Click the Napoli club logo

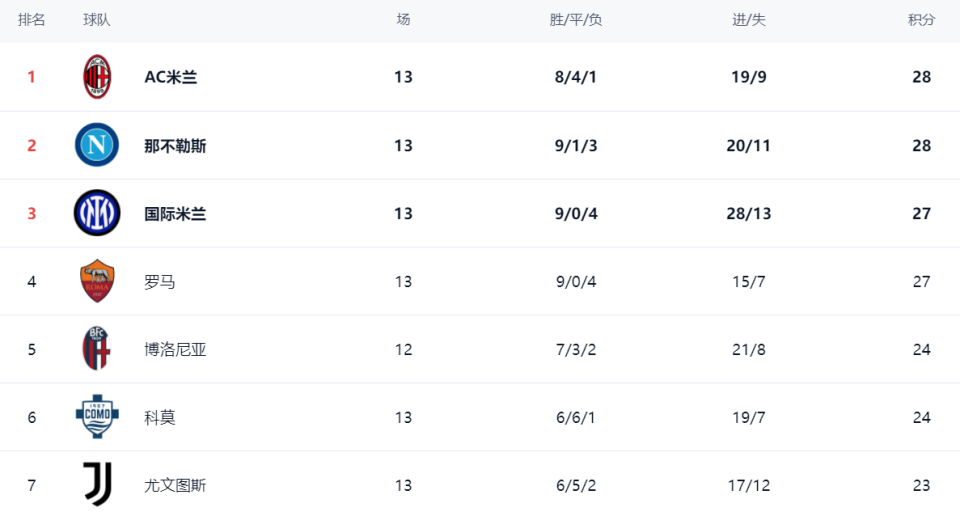click(97, 145)
